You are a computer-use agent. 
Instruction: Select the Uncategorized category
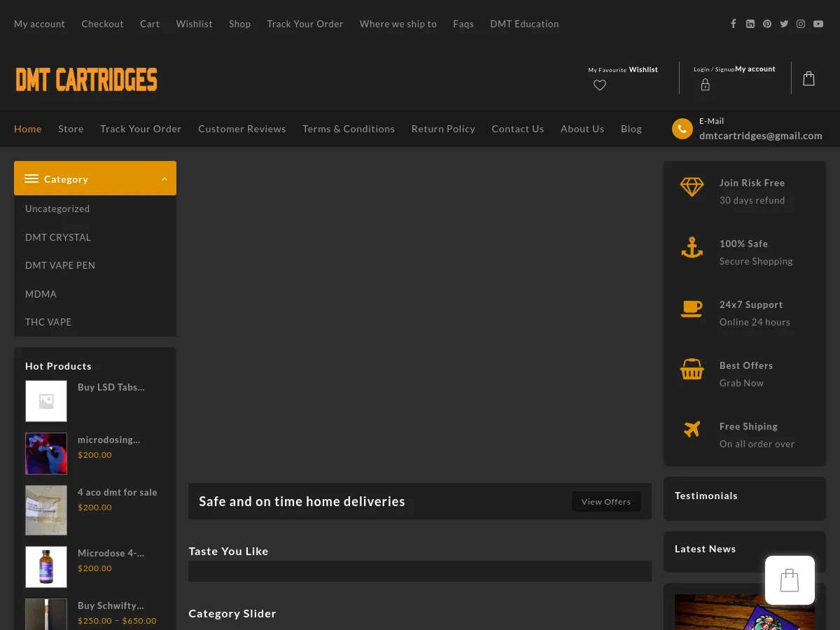(57, 209)
